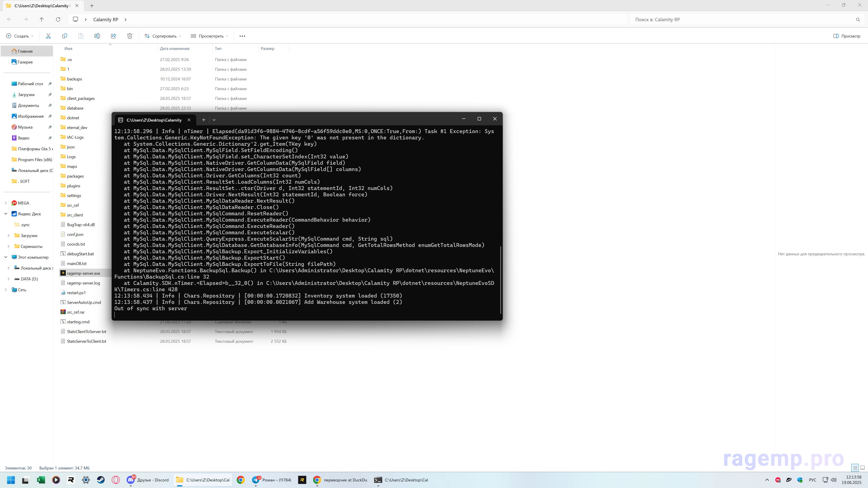Click the Refresh button in navigation bar
This screenshot has height=488, width=868.
coord(58,19)
